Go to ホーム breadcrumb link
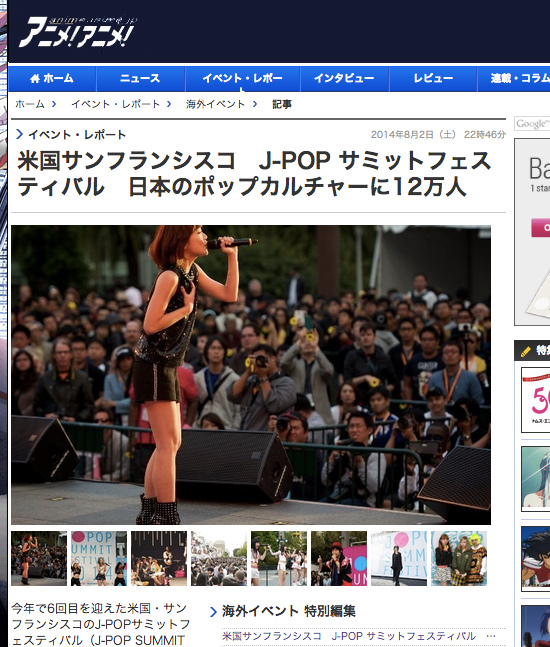Image resolution: width=550 pixels, height=647 pixels. tap(30, 104)
